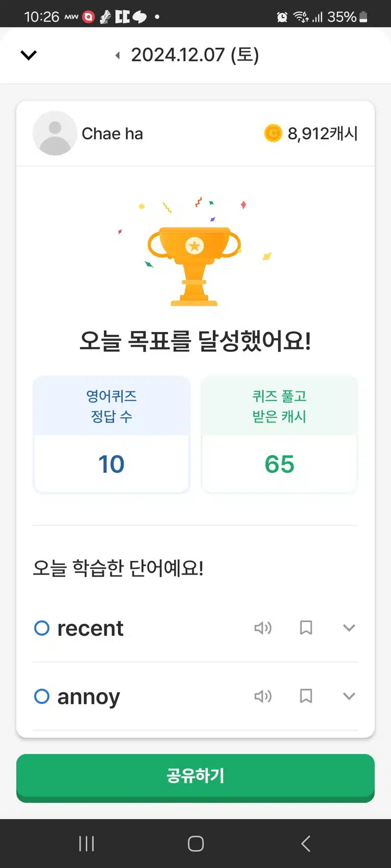The width and height of the screenshot is (391, 868).
Task: Tap the 공유하기 share button
Action: click(195, 777)
